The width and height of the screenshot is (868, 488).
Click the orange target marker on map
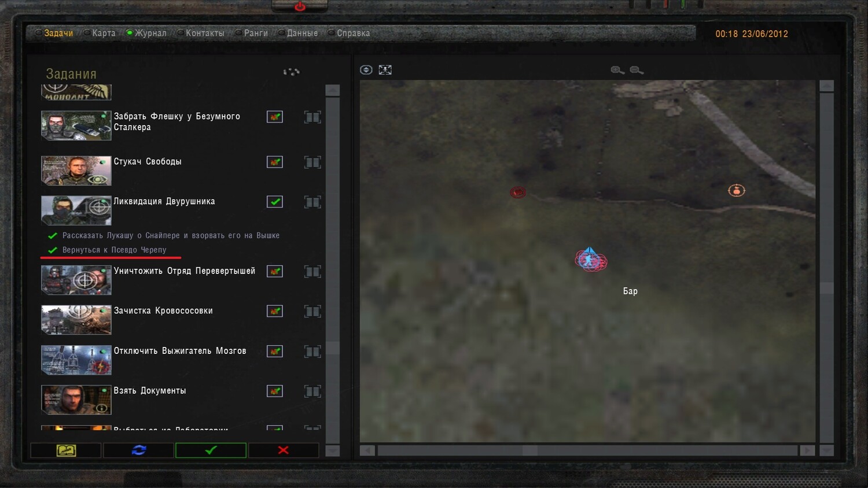[x=736, y=190]
